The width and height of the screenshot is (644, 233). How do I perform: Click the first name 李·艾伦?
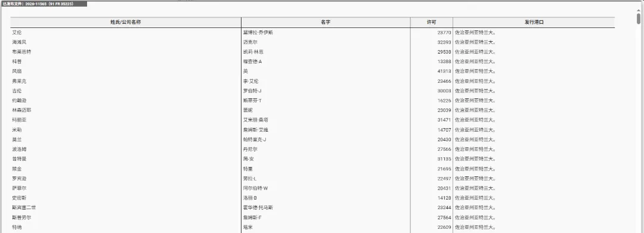coord(251,81)
